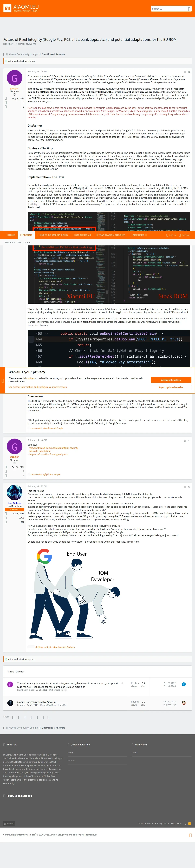195x868 pixels.
Task: Click the orange RSS icon in footer
Action: [x=189, y=823]
